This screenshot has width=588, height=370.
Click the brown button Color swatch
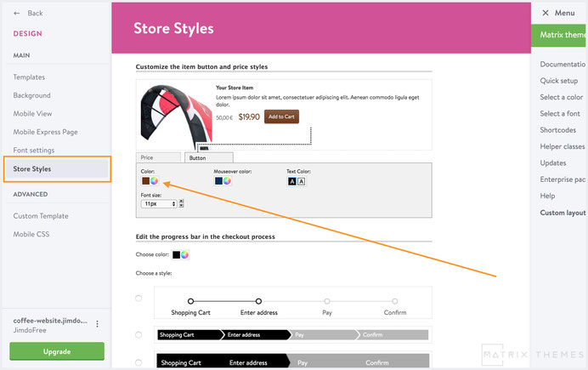(145, 181)
